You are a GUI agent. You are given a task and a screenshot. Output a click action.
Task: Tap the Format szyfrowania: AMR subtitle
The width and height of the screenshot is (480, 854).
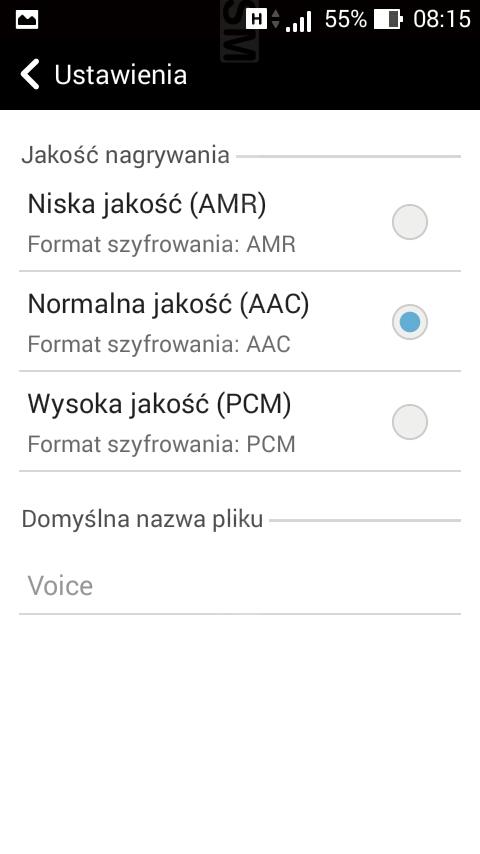click(x=162, y=245)
